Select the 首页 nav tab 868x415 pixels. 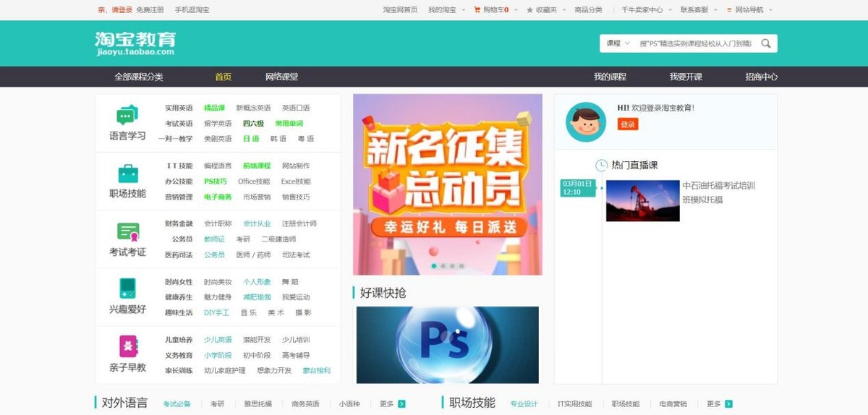coord(224,77)
